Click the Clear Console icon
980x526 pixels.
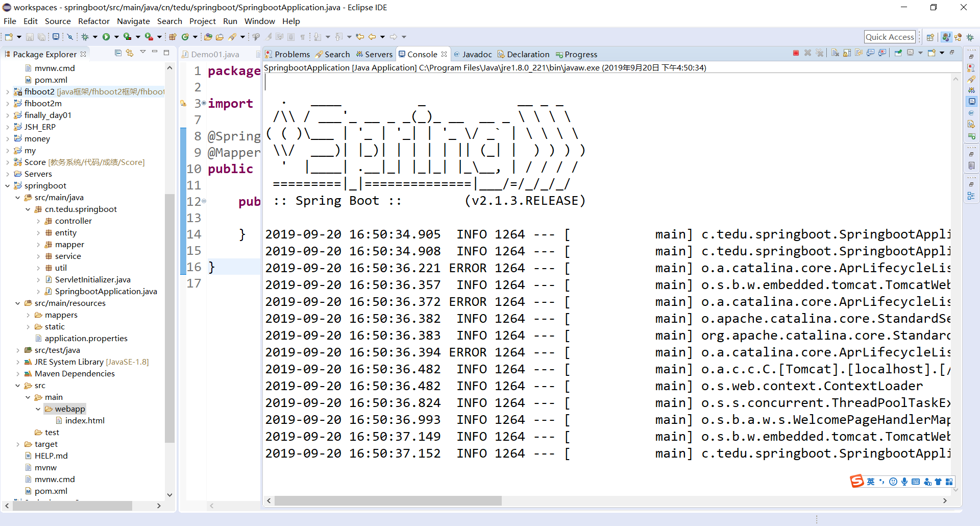835,53
